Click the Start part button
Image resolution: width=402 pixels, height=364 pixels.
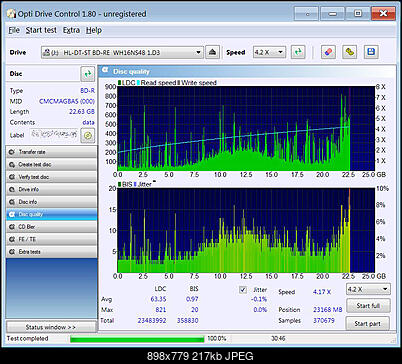click(x=367, y=324)
